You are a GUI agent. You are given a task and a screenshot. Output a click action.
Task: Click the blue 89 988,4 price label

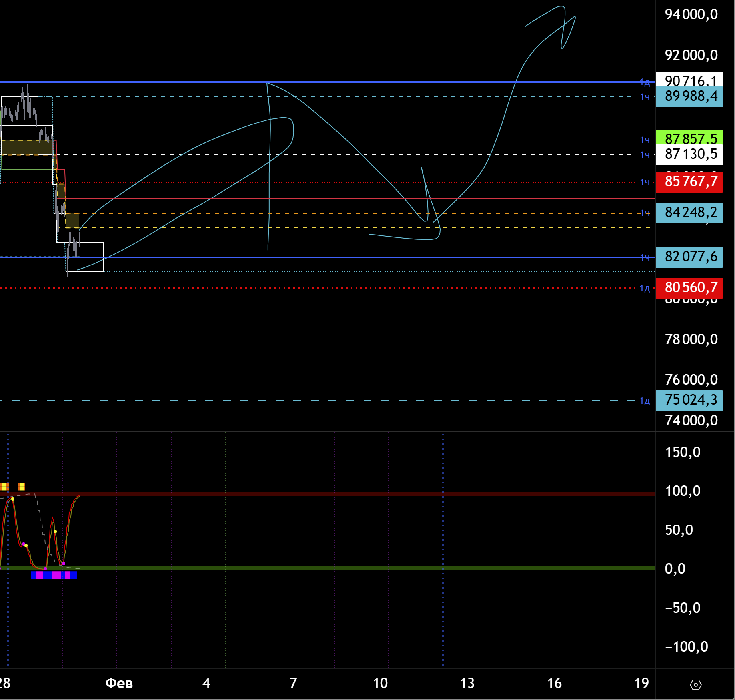(x=689, y=97)
